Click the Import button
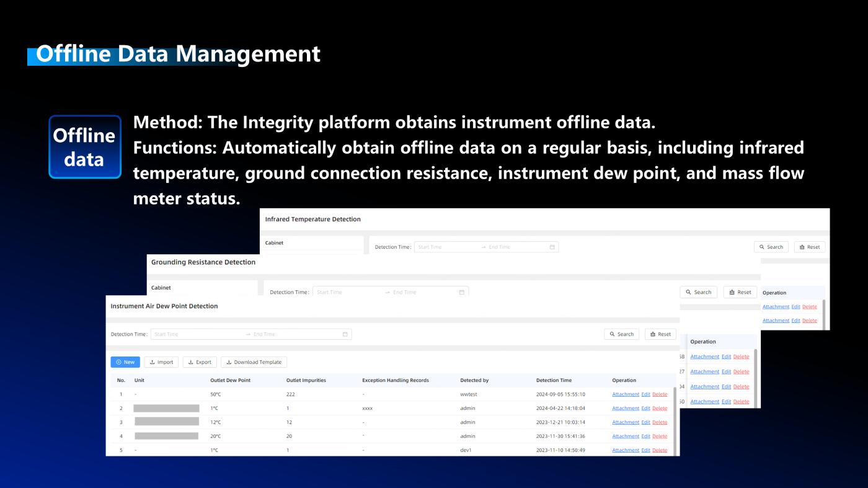868x488 pixels. coord(161,362)
